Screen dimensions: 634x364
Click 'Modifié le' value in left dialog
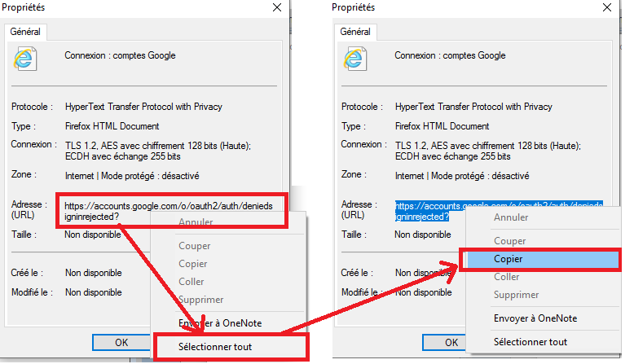tap(94, 292)
